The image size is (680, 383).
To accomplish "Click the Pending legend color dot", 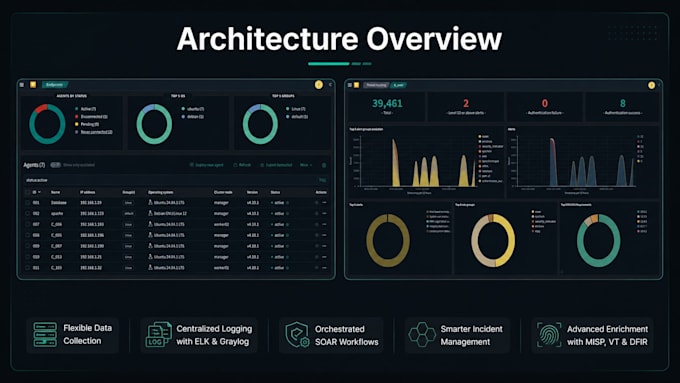I will click(76, 124).
